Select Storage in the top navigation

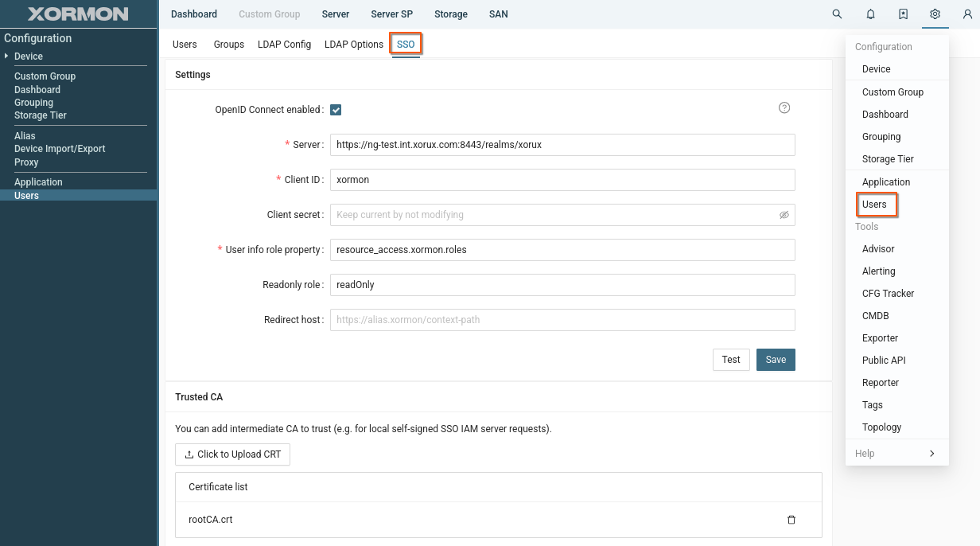coord(451,14)
